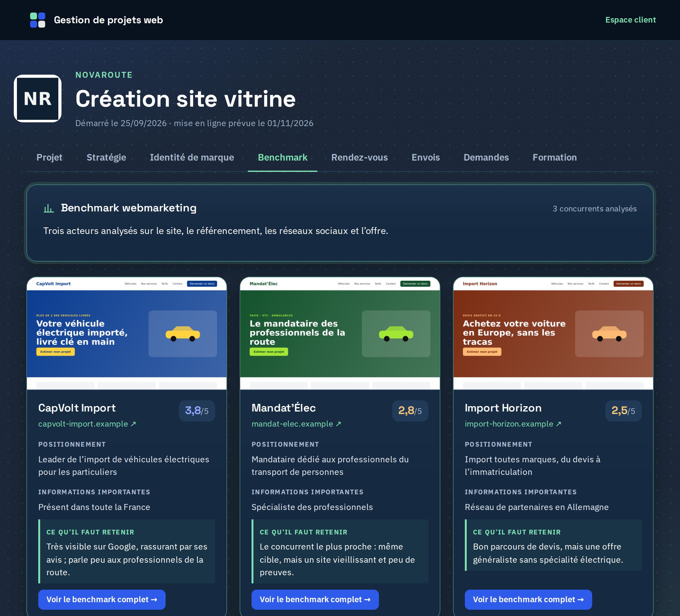Click the 'Création site vitrine' project heading
680x616 pixels.
click(x=185, y=99)
